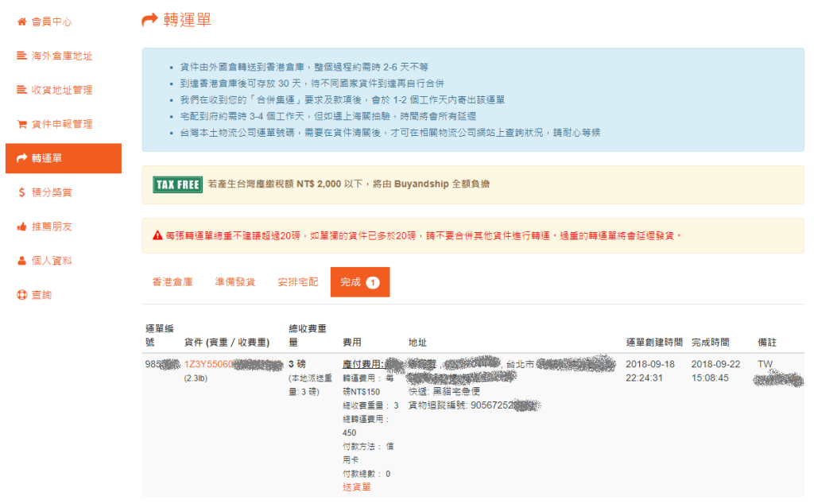Image resolution: width=814 pixels, height=504 pixels.
Task: Click the TAX FREE badge
Action: (177, 184)
